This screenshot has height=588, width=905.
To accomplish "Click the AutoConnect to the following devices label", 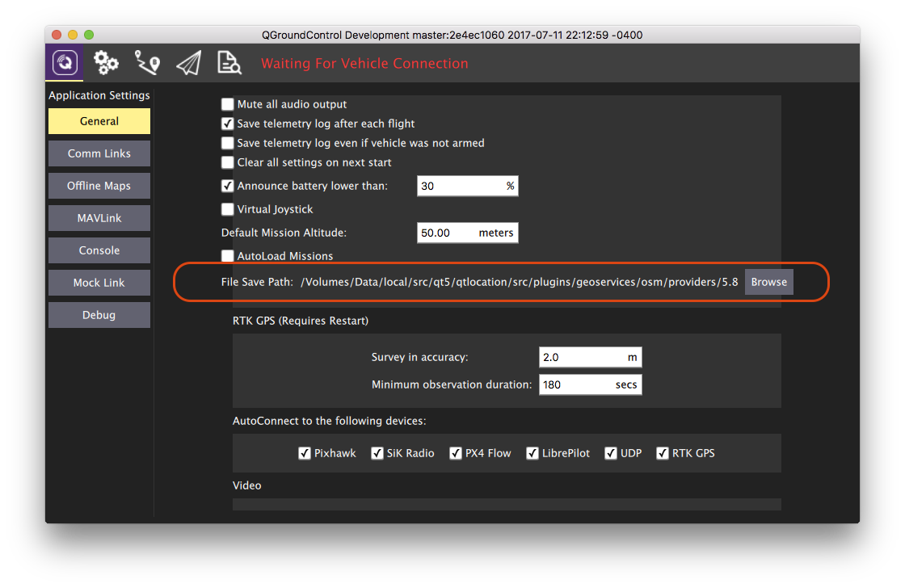I will pyautogui.click(x=329, y=421).
